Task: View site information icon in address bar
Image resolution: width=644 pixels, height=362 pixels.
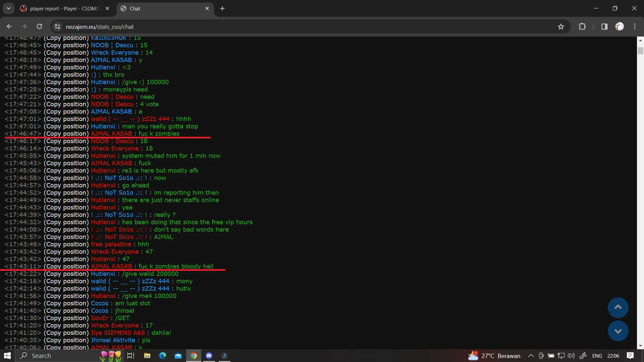Action: (57, 26)
